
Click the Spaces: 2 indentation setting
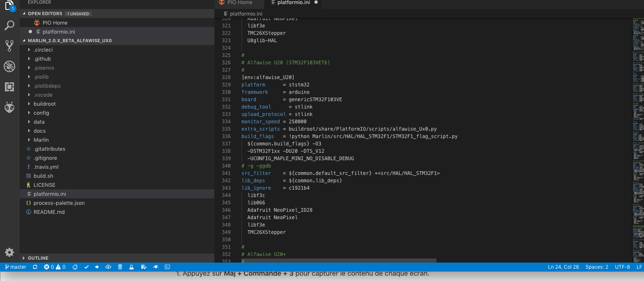(596, 267)
